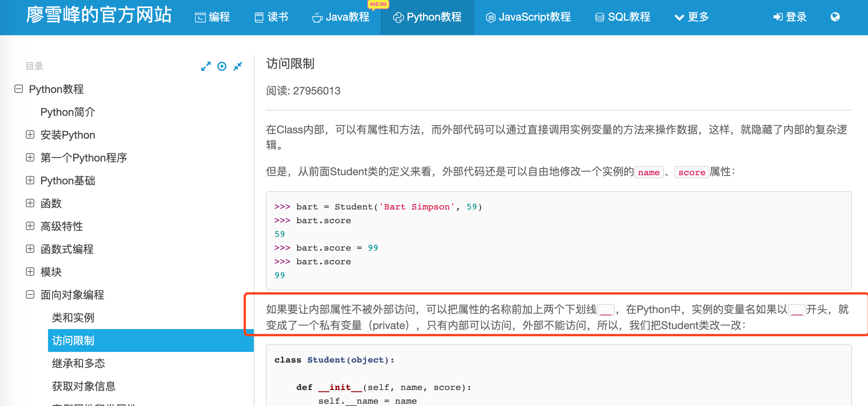The image size is (868, 406).
Task: Select the highlighted 访问限制 chapter
Action: 151,340
